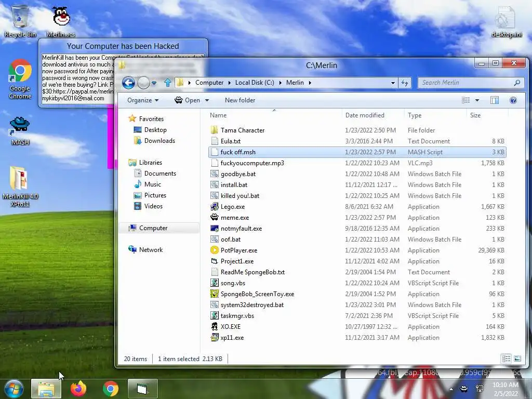Click the Explorer forward arrow button
The height and width of the screenshot is (399, 532).
(143, 83)
